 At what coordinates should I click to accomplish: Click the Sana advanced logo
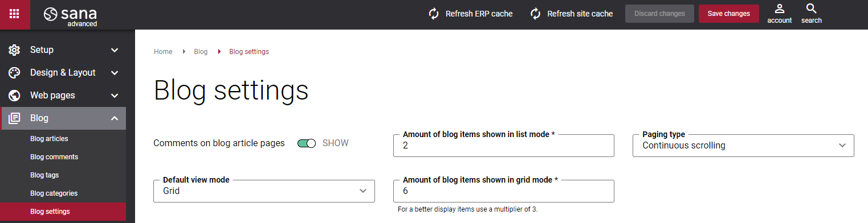tap(71, 16)
